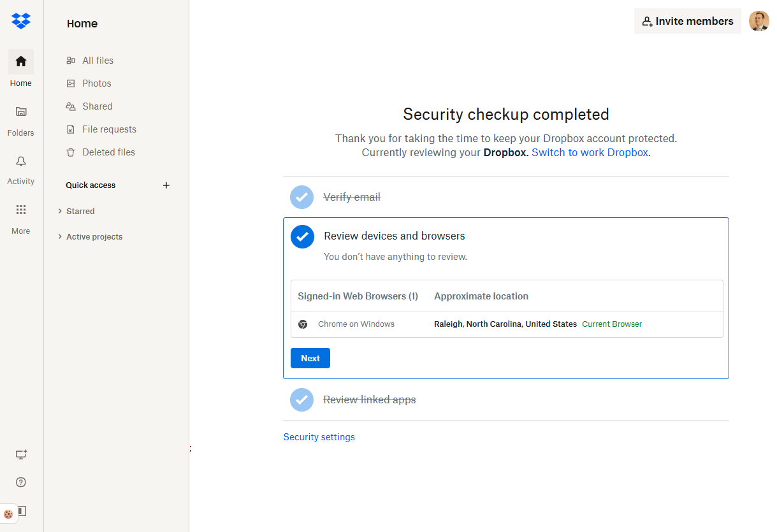
Task: Click the Deleted files trash icon
Action: 71,152
